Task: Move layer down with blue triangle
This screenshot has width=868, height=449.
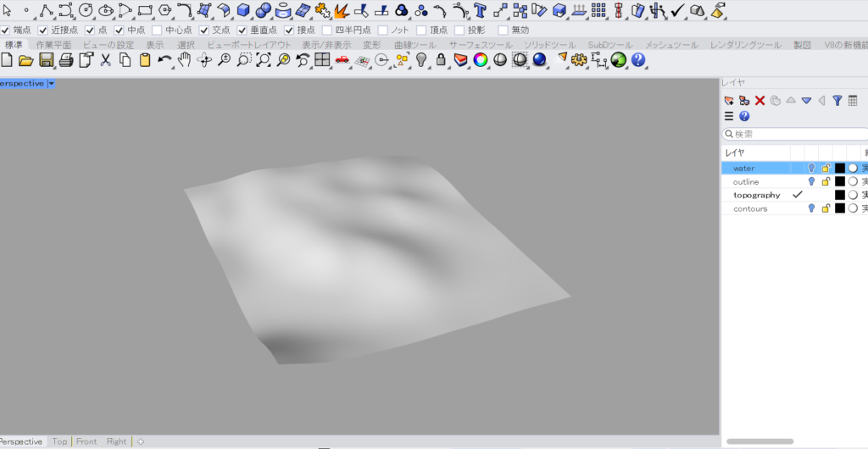Action: click(x=806, y=100)
